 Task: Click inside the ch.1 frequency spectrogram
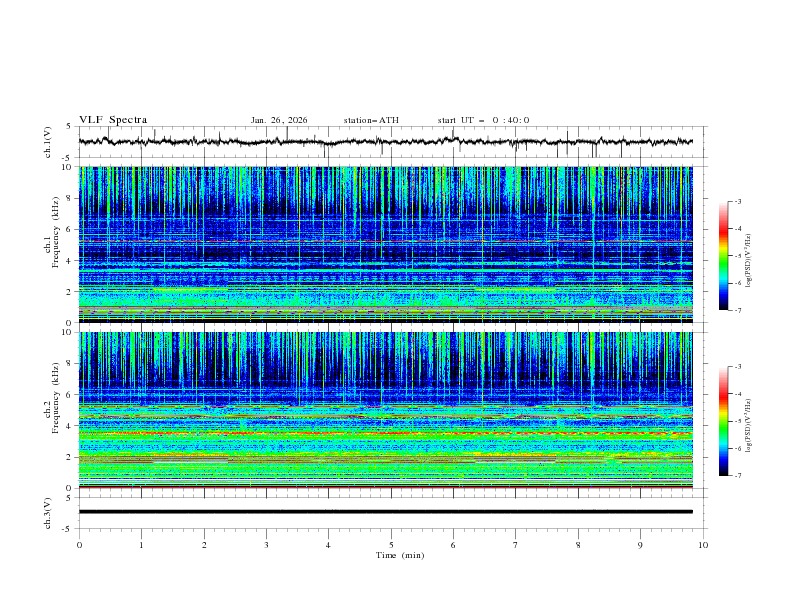pos(390,245)
